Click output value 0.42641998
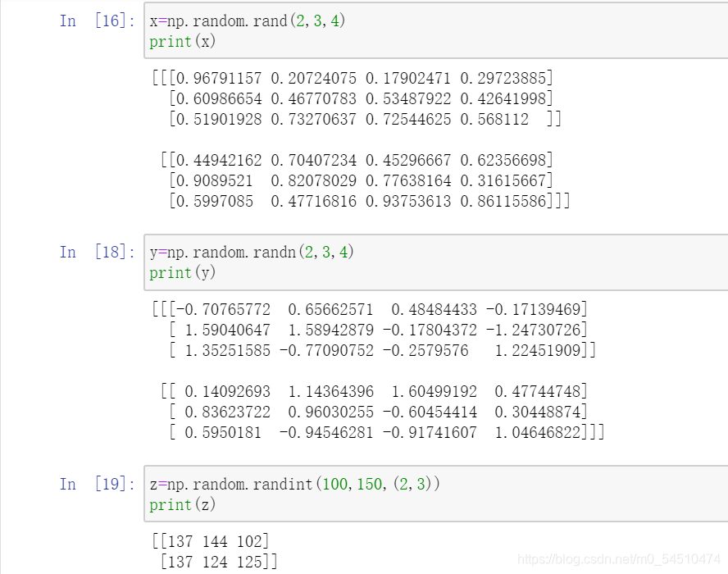Screen dimensions: 728x574 click(503, 98)
